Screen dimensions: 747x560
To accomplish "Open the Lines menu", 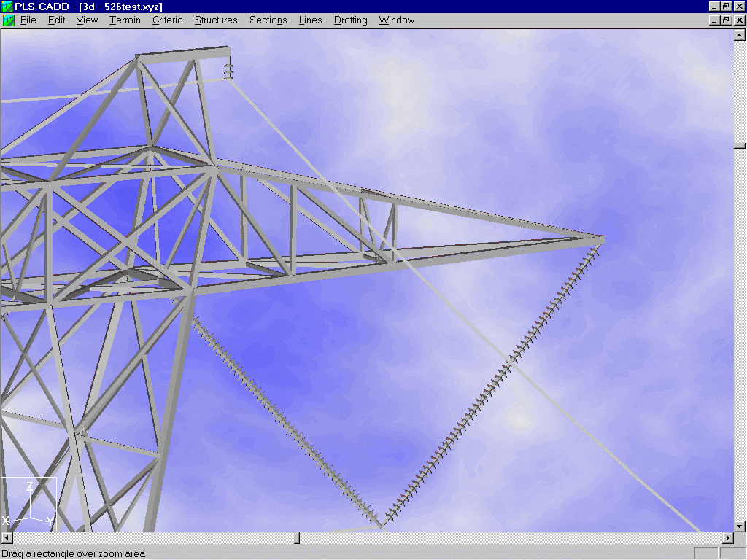I will click(310, 20).
